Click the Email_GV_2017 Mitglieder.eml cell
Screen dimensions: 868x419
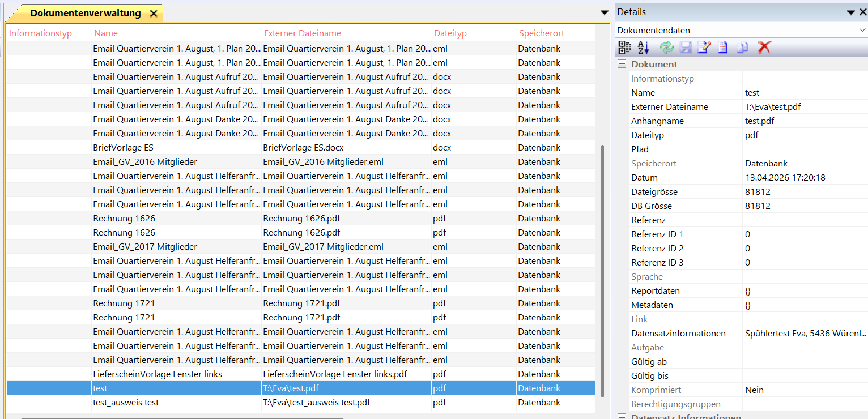tap(346, 247)
